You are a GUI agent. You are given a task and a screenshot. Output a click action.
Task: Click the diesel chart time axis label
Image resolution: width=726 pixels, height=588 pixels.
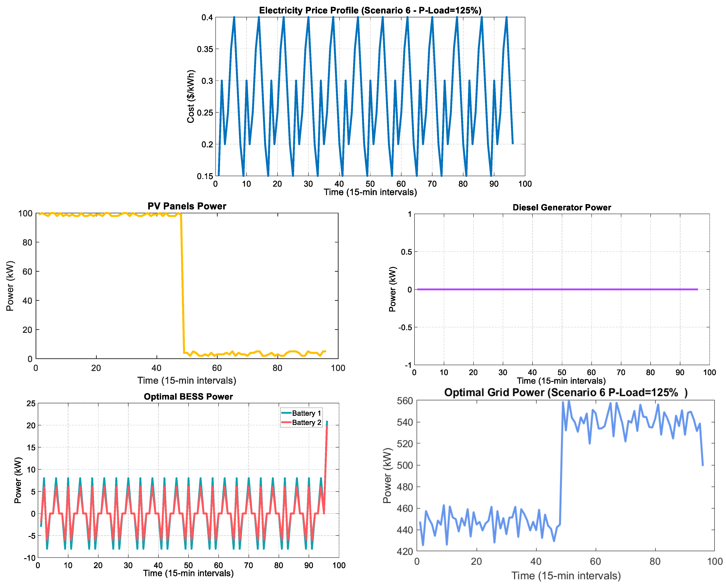pyautogui.click(x=561, y=381)
